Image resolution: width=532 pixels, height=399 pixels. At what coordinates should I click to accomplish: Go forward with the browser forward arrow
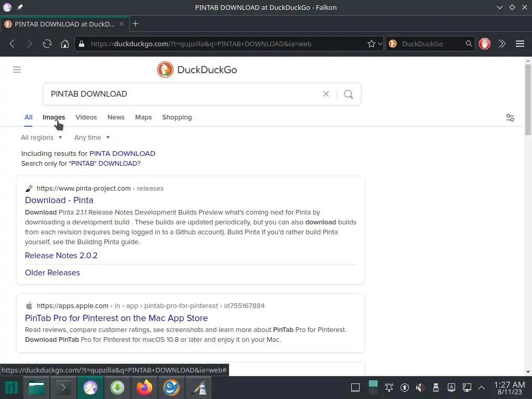[x=30, y=44]
